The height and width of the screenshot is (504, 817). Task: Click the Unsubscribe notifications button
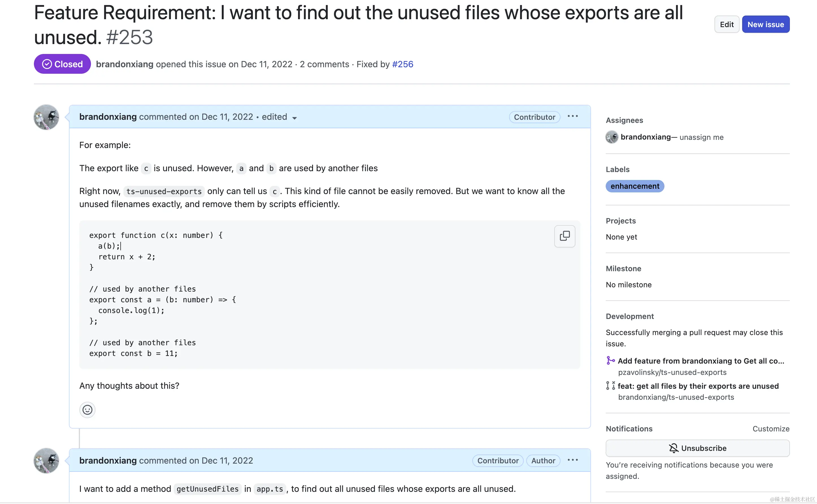pos(697,448)
